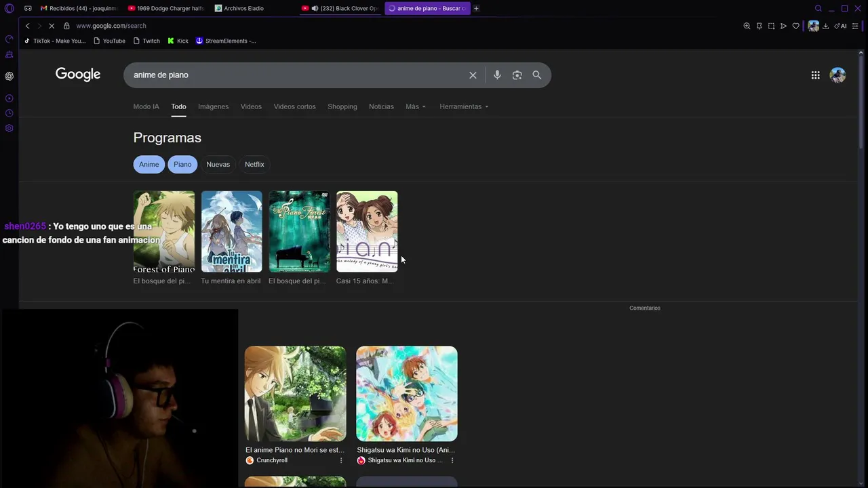Open History clock icon in sidebar
The width and height of the screenshot is (868, 488).
pos(9,113)
